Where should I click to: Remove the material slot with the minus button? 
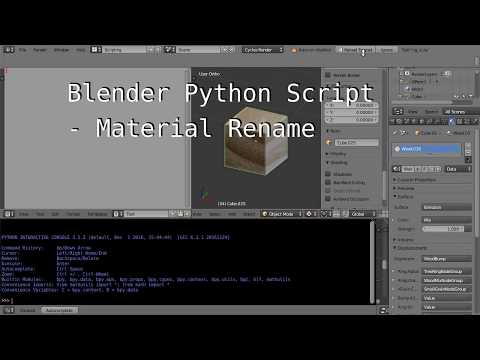coord(468,152)
